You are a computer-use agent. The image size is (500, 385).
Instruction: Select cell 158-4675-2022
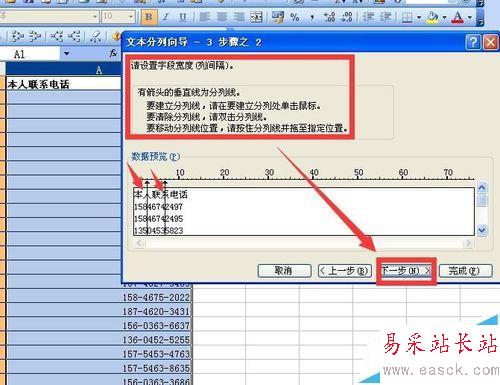(x=99, y=297)
